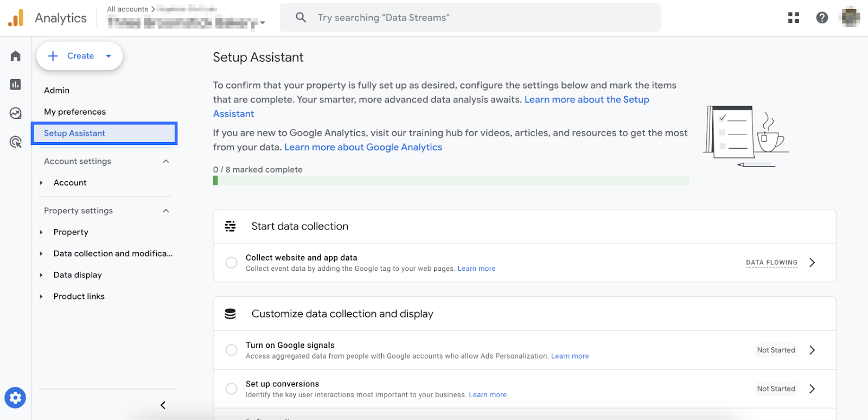This screenshot has height=420, width=868.
Task: Open the Explore icon in sidebar
Action: 15,113
